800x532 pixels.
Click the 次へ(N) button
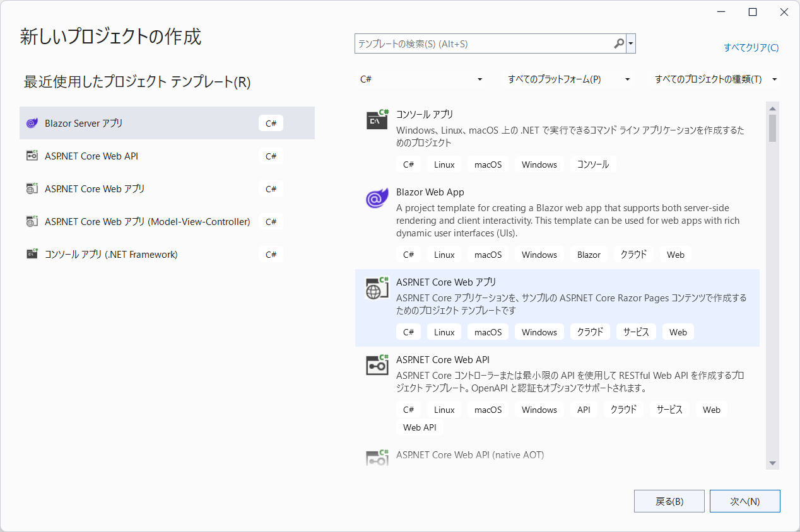(x=745, y=502)
